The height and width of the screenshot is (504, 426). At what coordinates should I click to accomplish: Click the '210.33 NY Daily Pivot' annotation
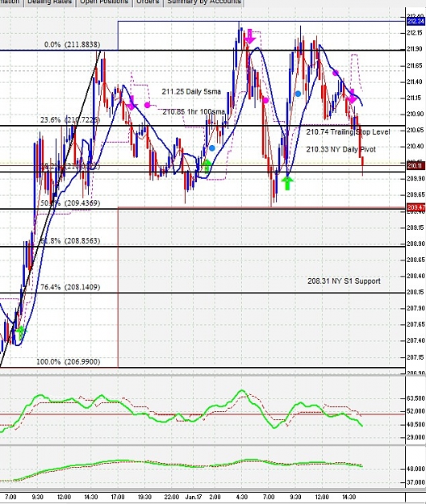[x=340, y=149]
